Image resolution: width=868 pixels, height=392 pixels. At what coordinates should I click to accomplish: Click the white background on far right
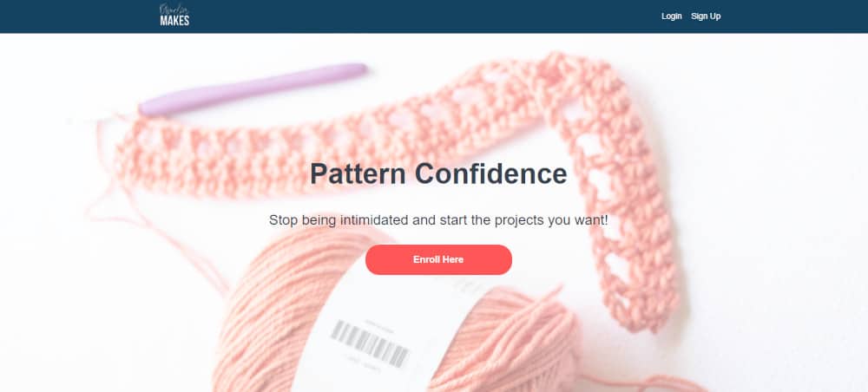pyautogui.click(x=786, y=193)
